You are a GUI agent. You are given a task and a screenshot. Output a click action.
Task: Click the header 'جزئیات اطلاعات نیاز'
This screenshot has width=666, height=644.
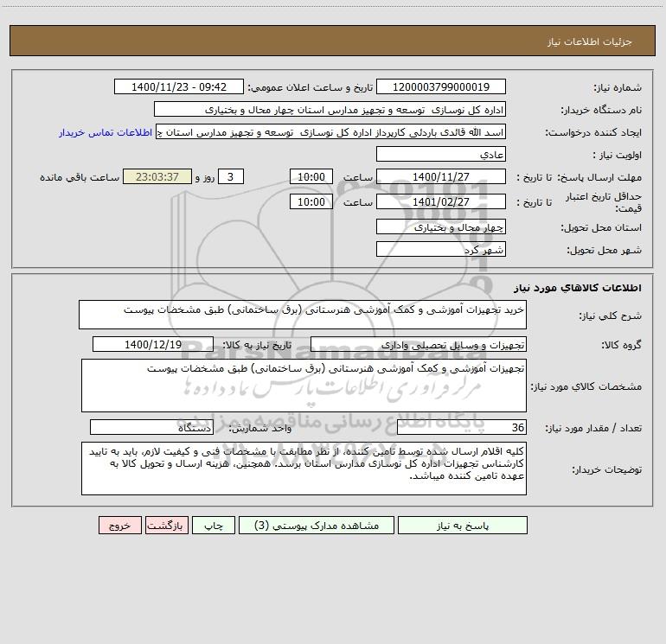click(x=589, y=41)
